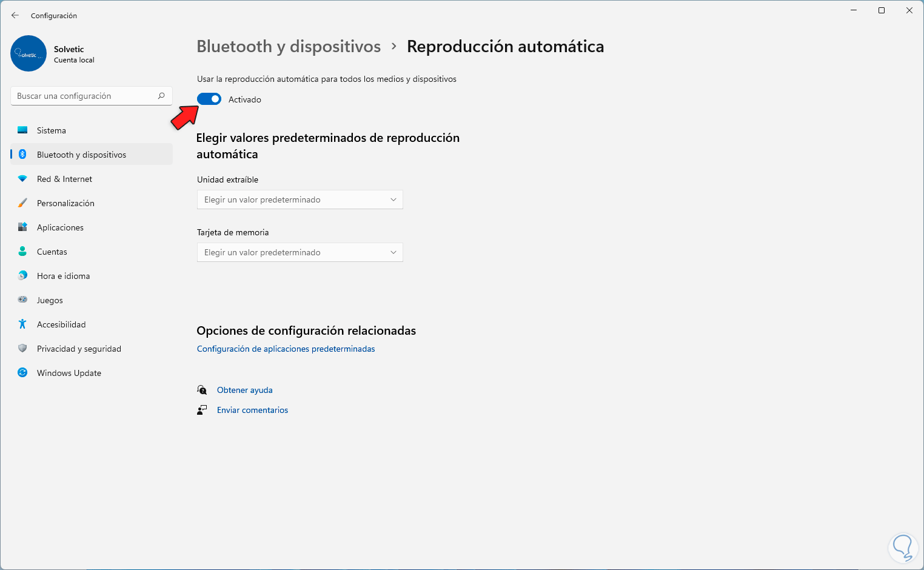Click the Obtener ayuda link
The width and height of the screenshot is (924, 570).
point(244,390)
